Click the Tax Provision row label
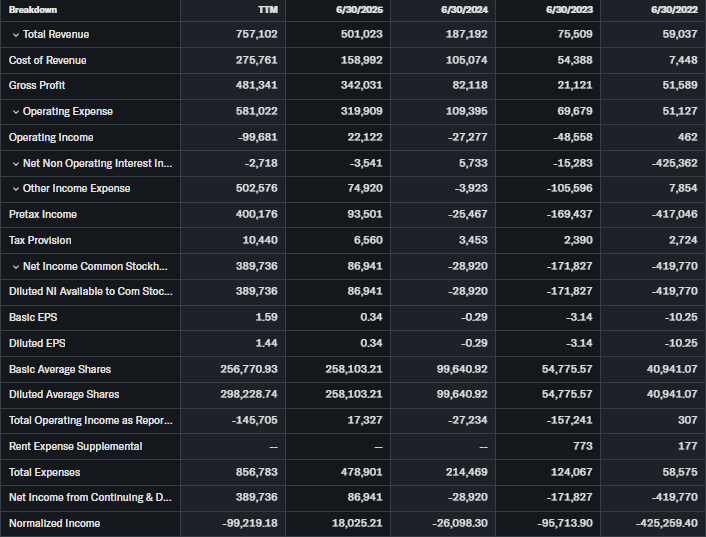Viewport: 706px width, 537px height. pos(40,240)
